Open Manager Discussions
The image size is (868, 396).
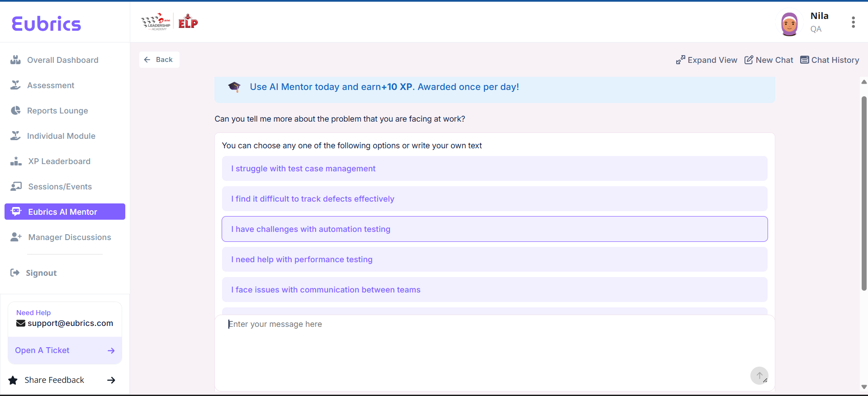[x=70, y=237]
